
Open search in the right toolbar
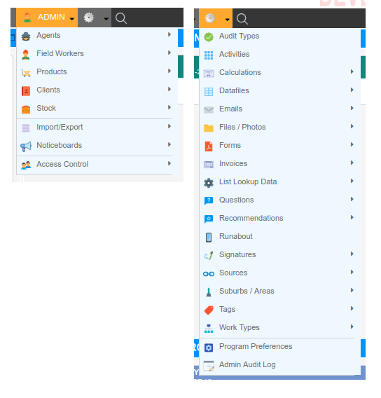click(x=242, y=19)
